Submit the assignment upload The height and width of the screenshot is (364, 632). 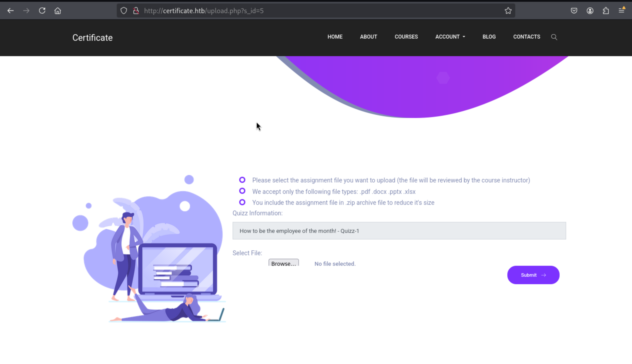pyautogui.click(x=533, y=275)
